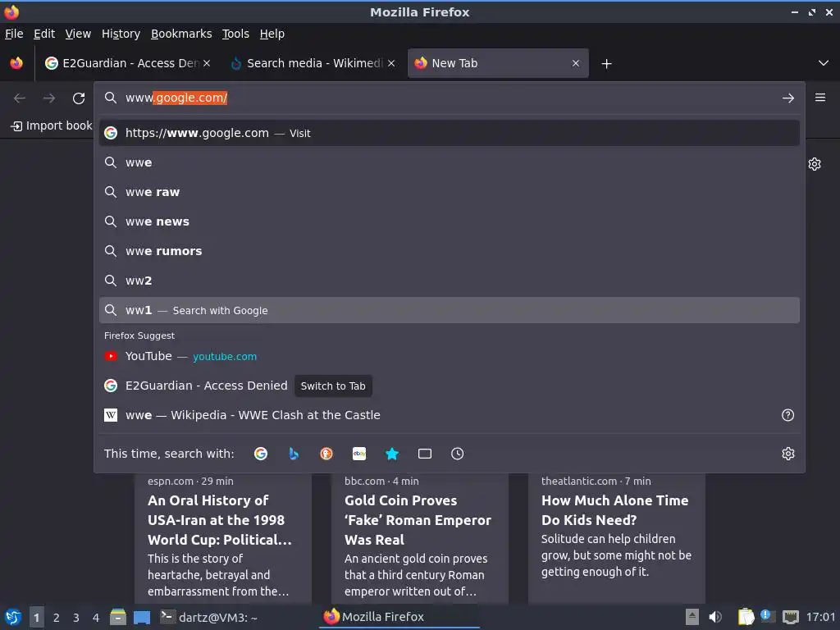Search this time with Google icon
This screenshot has width=840, height=630.
point(261,454)
